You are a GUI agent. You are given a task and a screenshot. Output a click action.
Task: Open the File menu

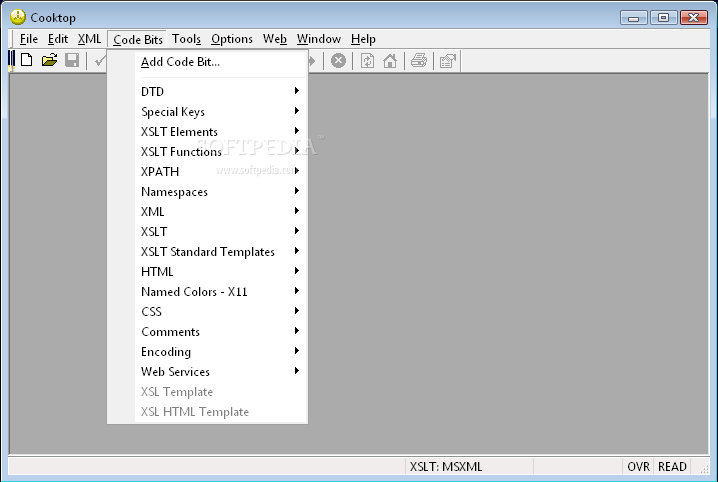click(x=29, y=39)
